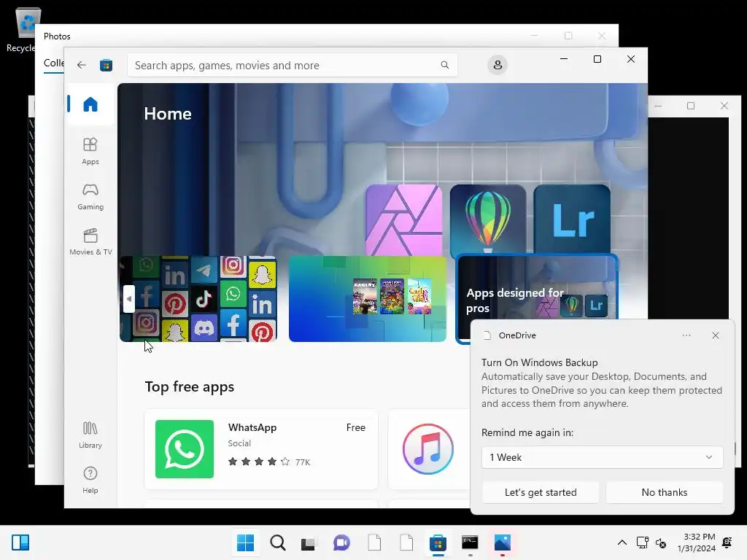Viewport: 747px width, 560px height.
Task: Open WhatsApp app card title
Action: 252,427
